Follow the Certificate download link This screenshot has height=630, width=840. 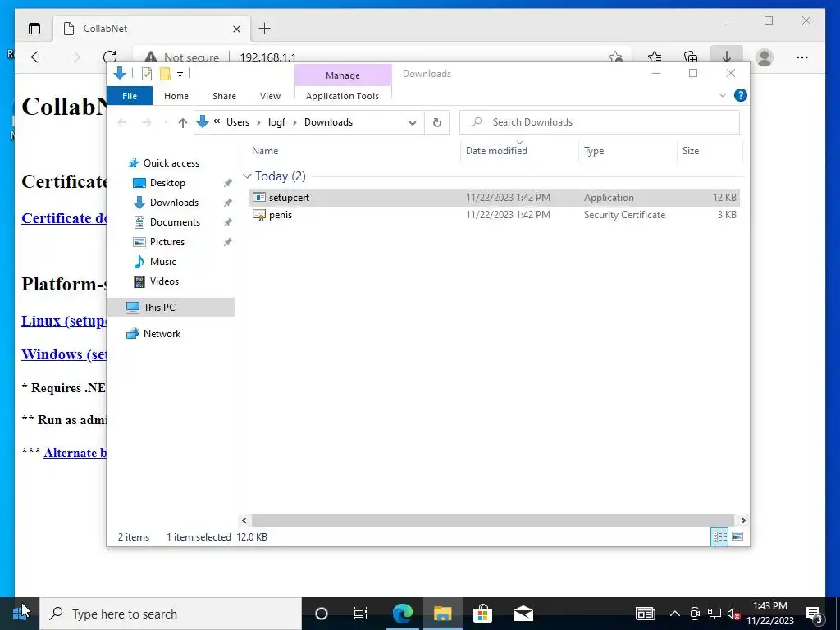coord(64,218)
